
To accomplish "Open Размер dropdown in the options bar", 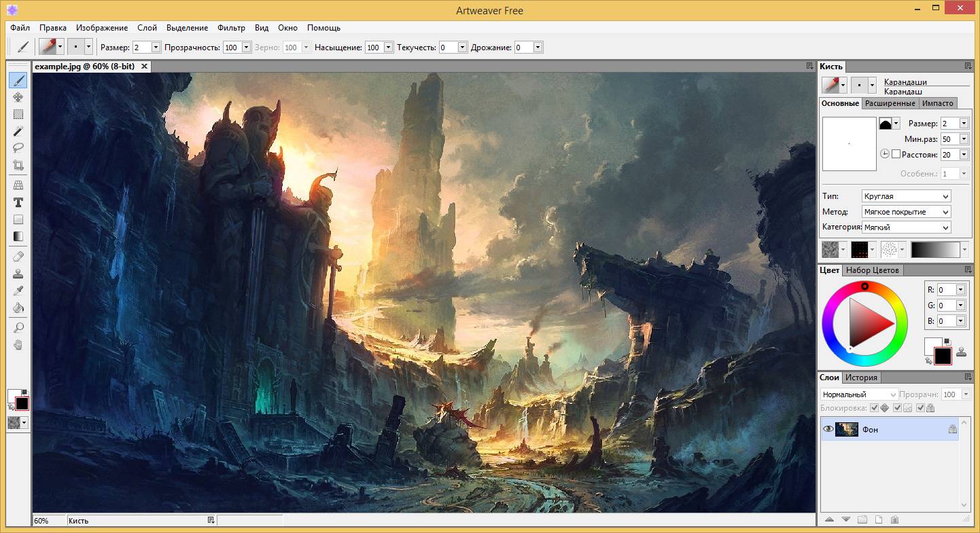I will point(156,48).
